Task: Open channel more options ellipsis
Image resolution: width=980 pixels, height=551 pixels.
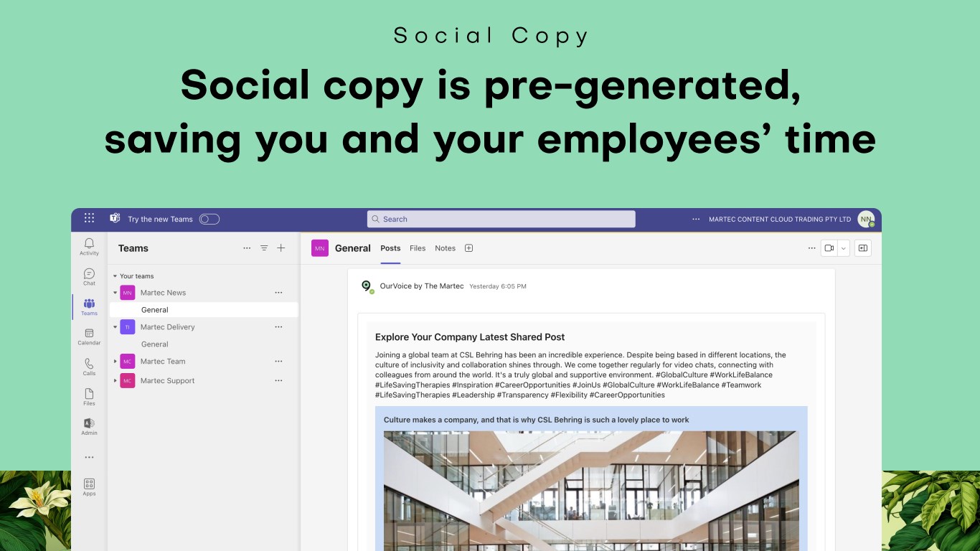Action: [811, 248]
